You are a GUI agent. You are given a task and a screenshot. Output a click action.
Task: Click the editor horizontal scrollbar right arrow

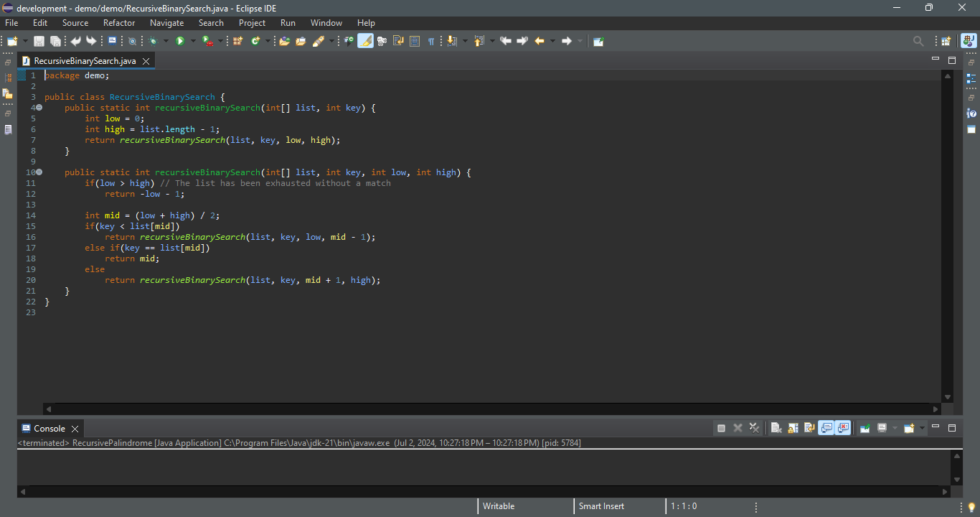(x=936, y=409)
